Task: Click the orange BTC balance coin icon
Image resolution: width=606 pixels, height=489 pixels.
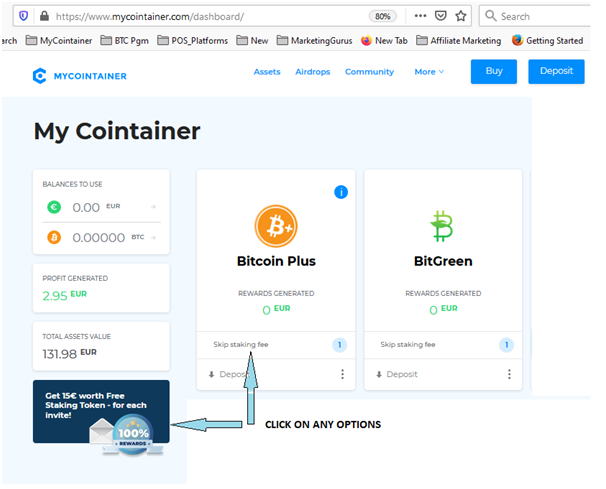Action: coord(54,237)
